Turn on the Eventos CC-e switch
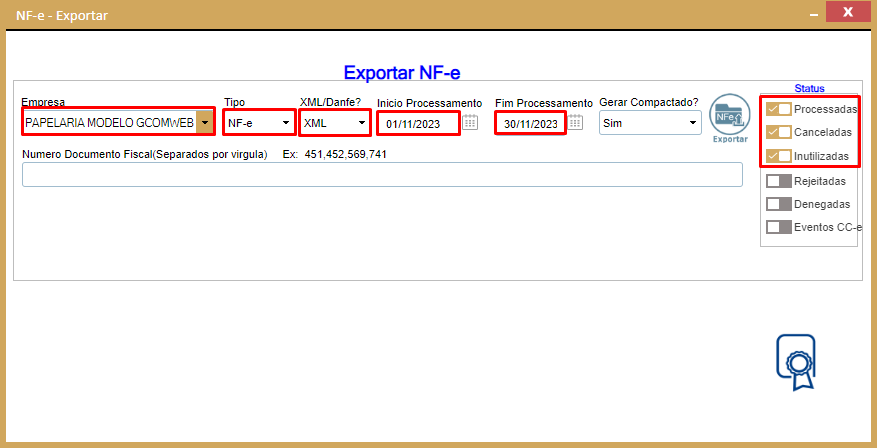The width and height of the screenshot is (877, 448). pos(778,227)
